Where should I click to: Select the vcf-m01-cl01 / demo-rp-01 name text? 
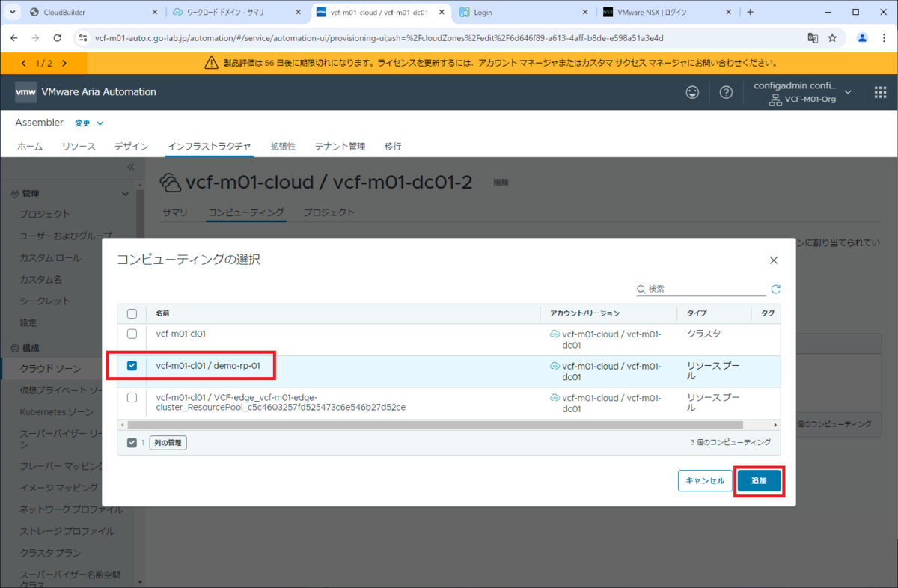208,366
